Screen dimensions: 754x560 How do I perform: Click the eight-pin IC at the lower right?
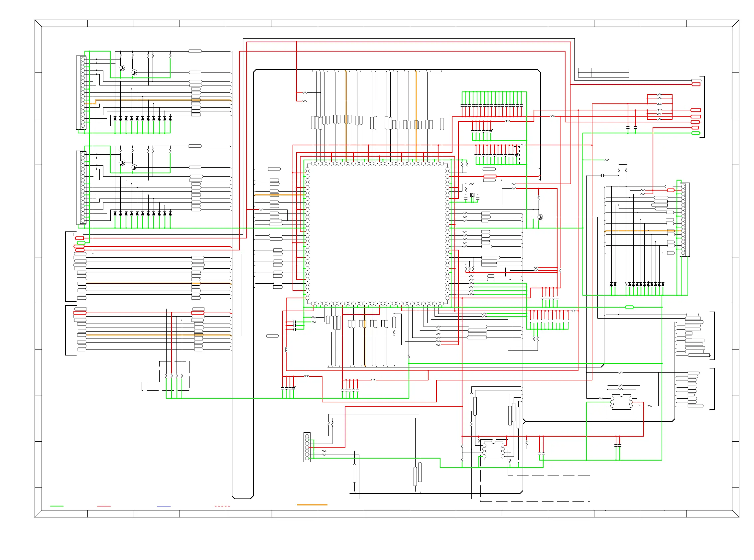point(621,402)
